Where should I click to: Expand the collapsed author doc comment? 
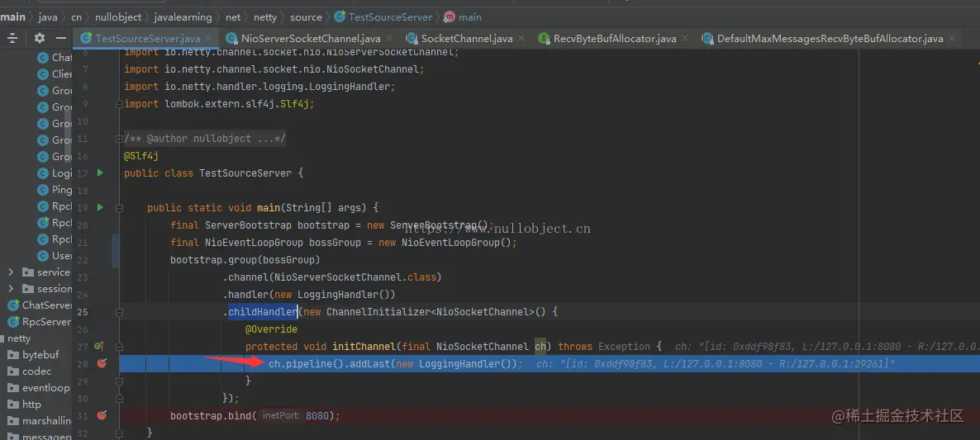(119, 139)
